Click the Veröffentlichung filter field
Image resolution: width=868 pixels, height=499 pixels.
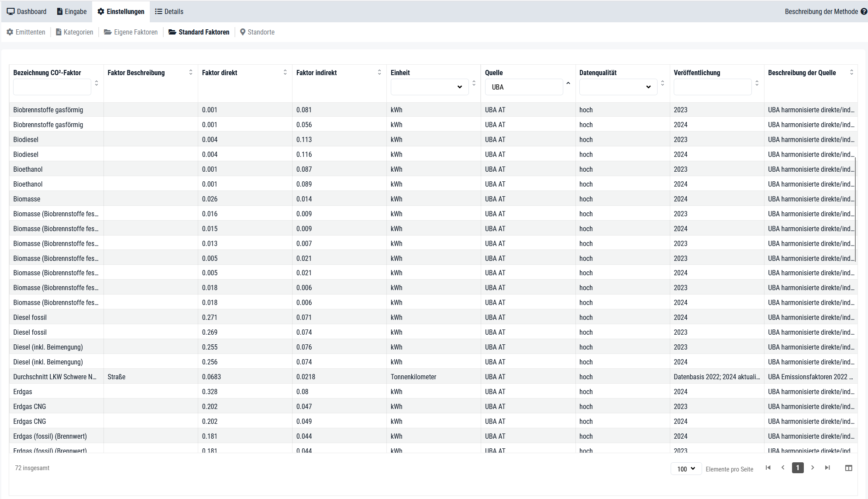713,87
